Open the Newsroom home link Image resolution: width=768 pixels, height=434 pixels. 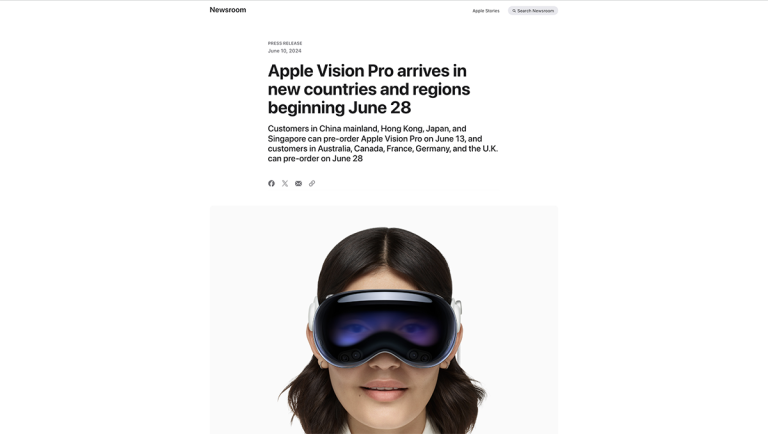[228, 10]
